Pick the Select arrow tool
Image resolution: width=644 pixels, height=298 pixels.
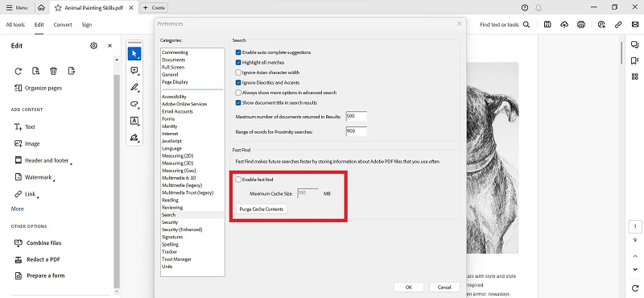[x=134, y=53]
